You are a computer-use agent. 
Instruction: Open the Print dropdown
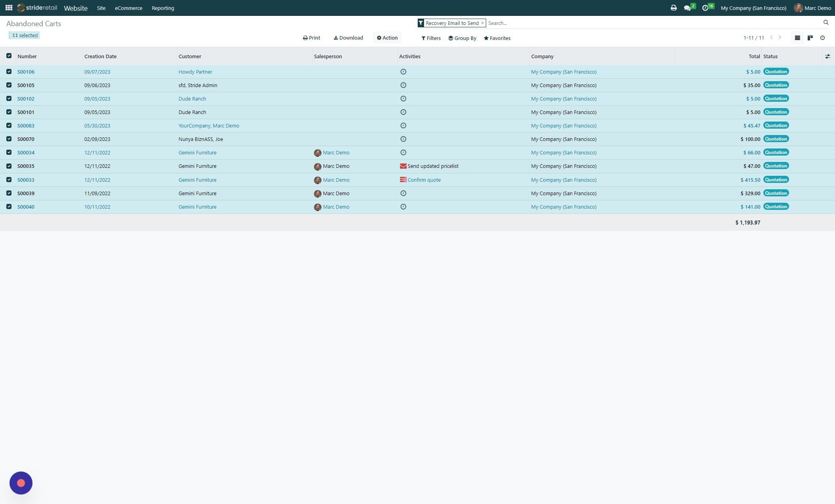coord(312,38)
